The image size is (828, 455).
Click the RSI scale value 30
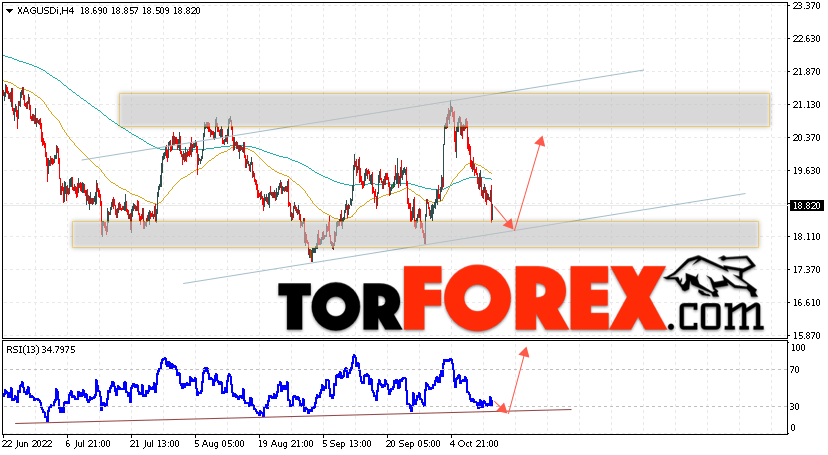[796, 406]
